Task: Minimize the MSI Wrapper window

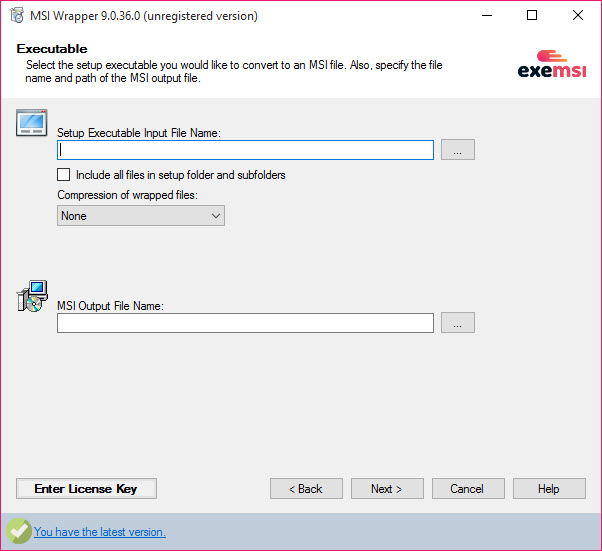Action: coord(487,15)
